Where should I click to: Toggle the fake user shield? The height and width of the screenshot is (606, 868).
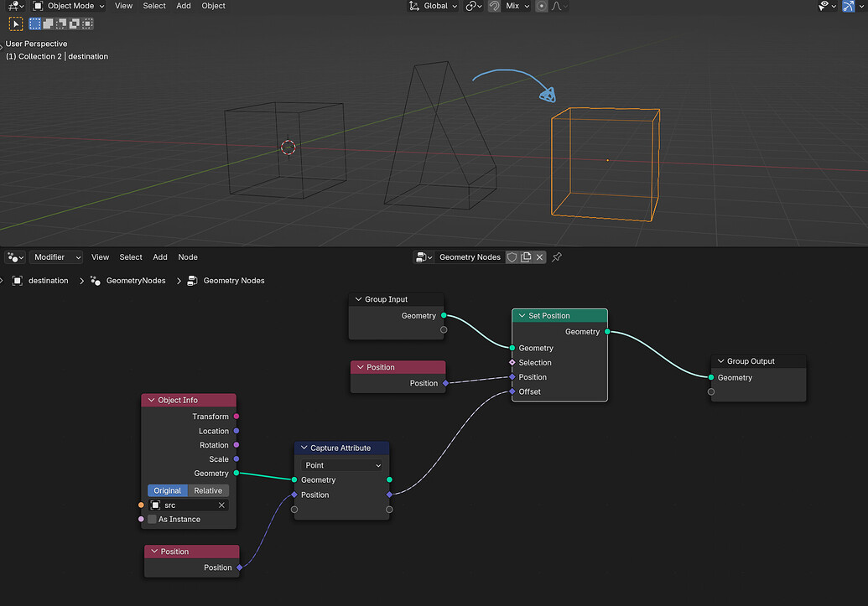pos(512,257)
